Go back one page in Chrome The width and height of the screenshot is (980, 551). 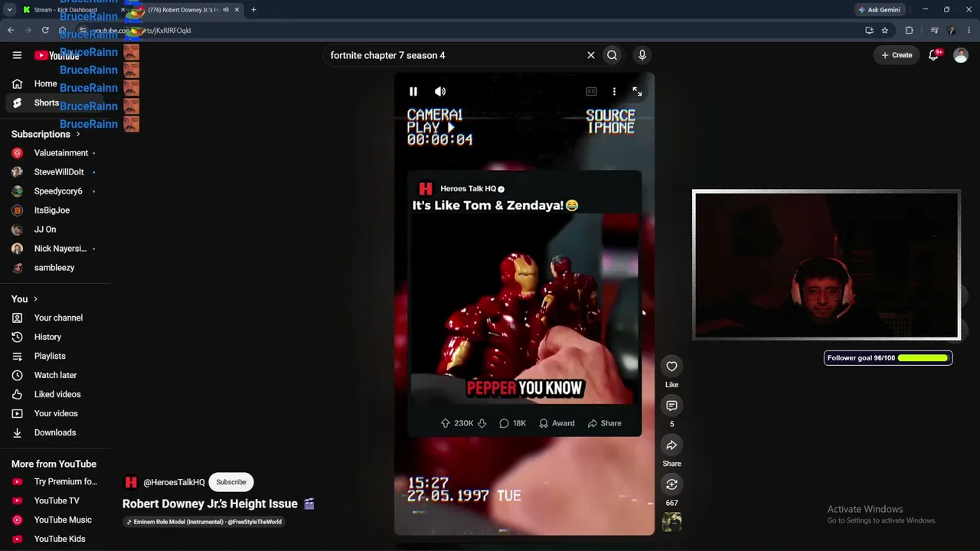pos(11,31)
